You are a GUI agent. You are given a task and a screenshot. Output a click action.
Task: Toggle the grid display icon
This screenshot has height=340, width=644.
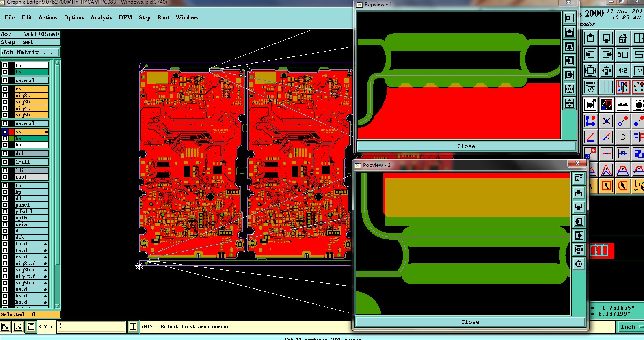pos(607,87)
